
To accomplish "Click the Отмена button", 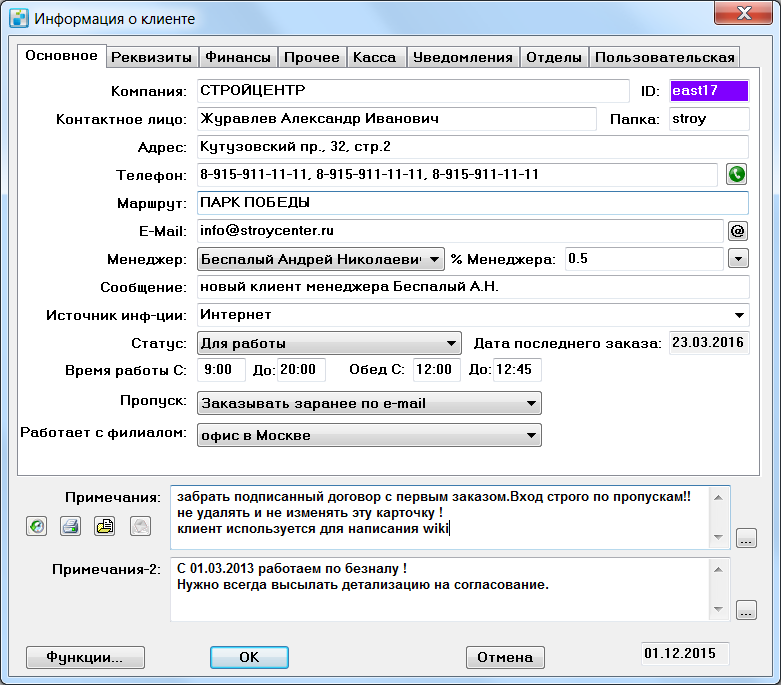I will 505,657.
